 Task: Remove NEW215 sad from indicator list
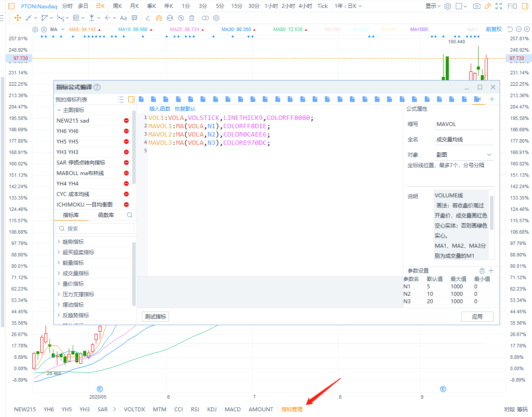(126, 121)
